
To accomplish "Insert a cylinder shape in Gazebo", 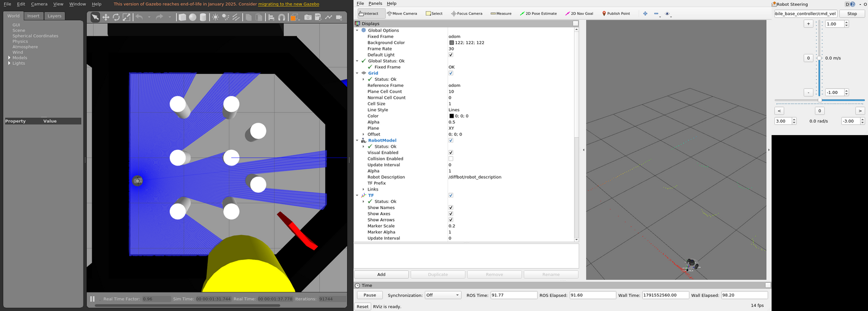I will [x=203, y=17].
